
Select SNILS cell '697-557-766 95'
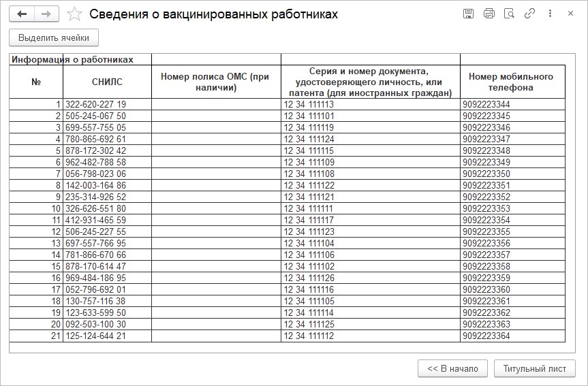tap(107, 243)
